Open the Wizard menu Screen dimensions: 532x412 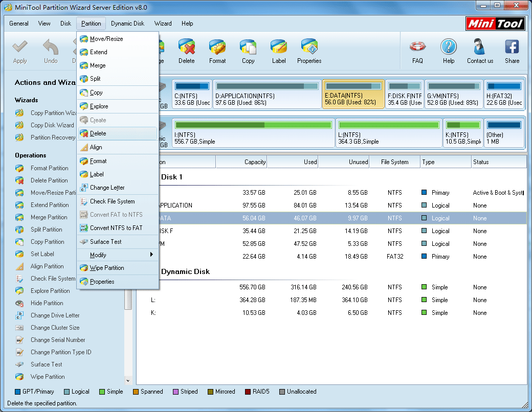tap(163, 24)
